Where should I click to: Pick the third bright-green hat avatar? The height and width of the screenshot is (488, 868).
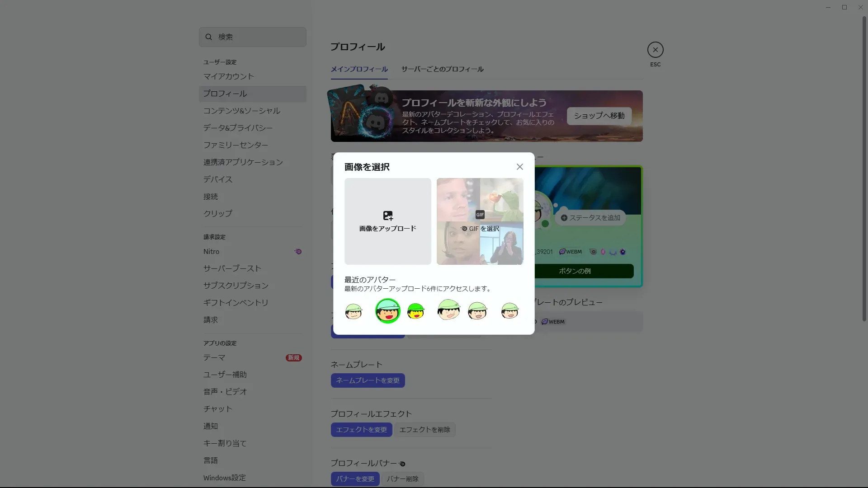pyautogui.click(x=416, y=311)
